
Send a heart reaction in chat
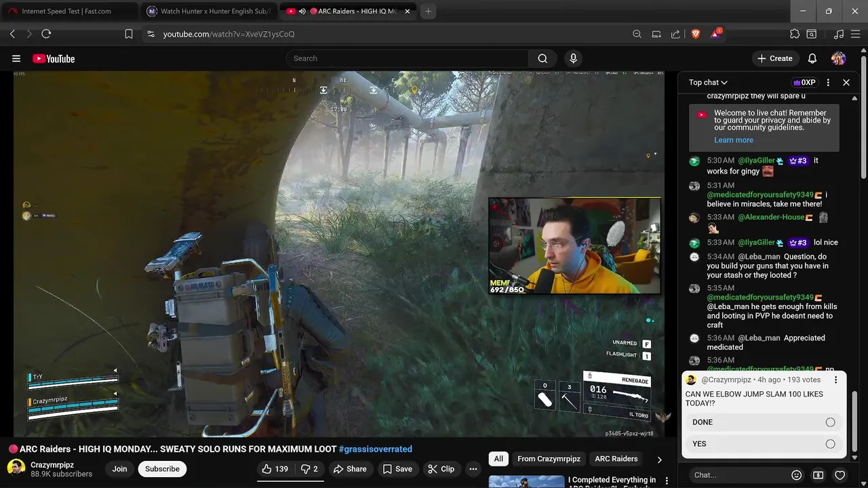[840, 475]
